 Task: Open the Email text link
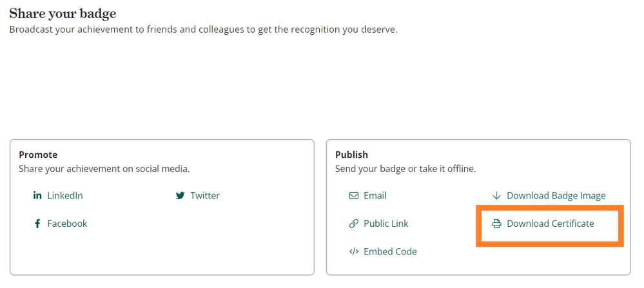[x=375, y=196]
